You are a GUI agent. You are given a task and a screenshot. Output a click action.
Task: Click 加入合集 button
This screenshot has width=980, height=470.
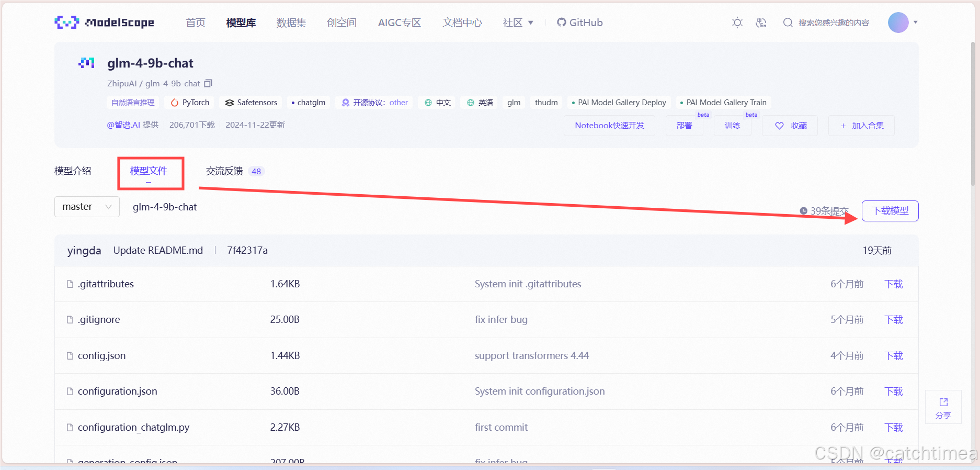[861, 126]
